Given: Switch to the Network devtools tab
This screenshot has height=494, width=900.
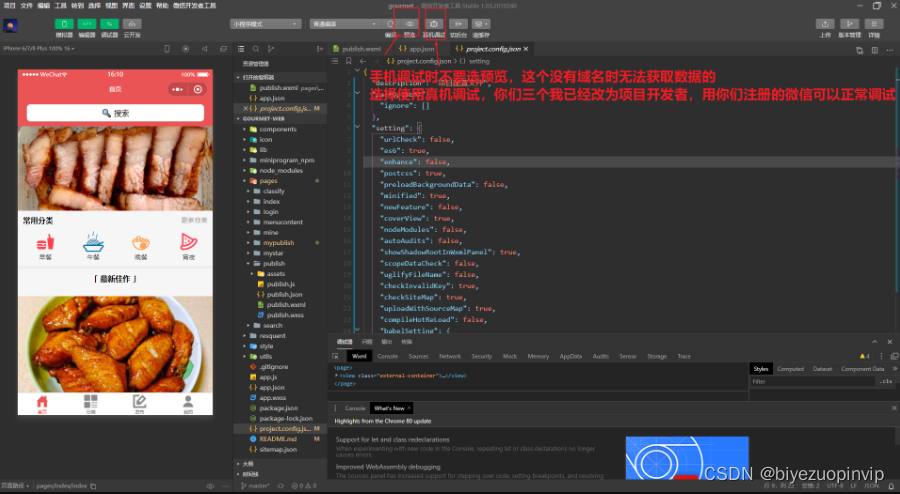Looking at the screenshot, I should [450, 356].
